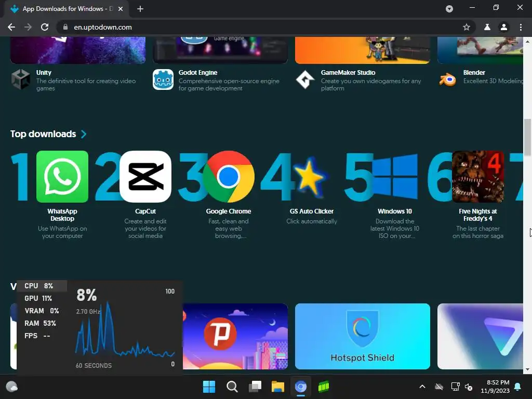Select the CPU row in the performance widget
This screenshot has height=399, width=532.
[x=42, y=286]
